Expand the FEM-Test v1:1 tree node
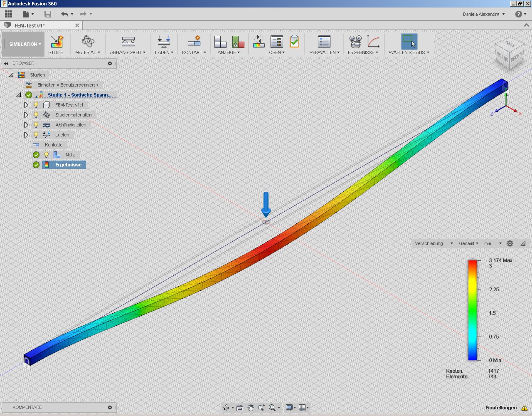532x416 pixels. [x=26, y=105]
